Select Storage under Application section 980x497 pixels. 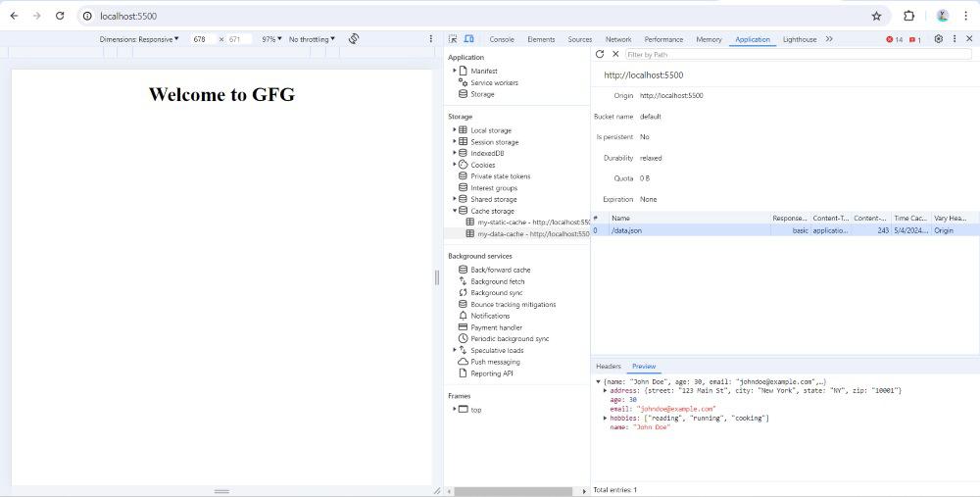pos(482,94)
